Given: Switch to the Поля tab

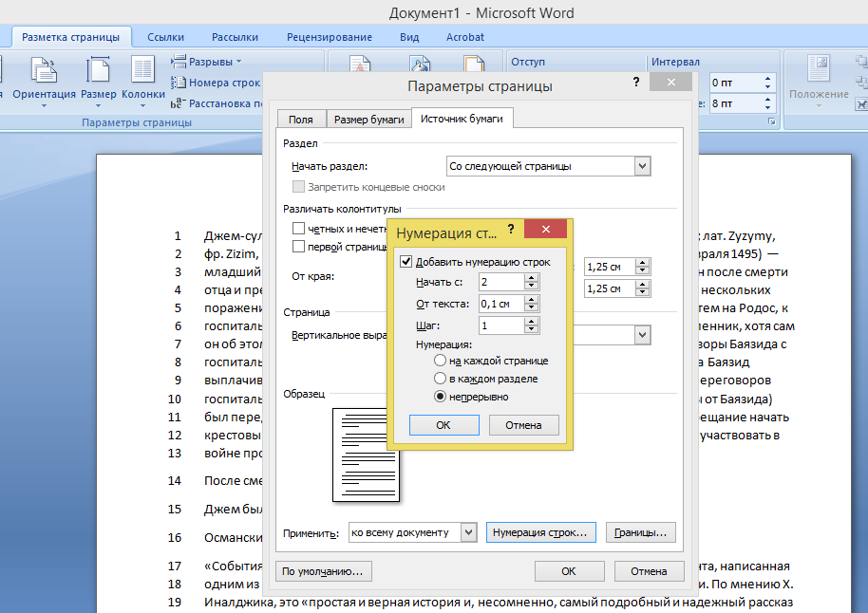Looking at the screenshot, I should (301, 119).
